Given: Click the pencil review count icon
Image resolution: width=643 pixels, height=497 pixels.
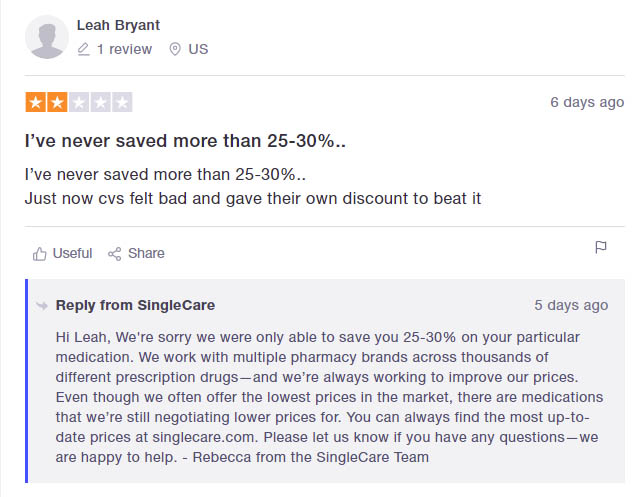Looking at the screenshot, I should click(x=83, y=49).
